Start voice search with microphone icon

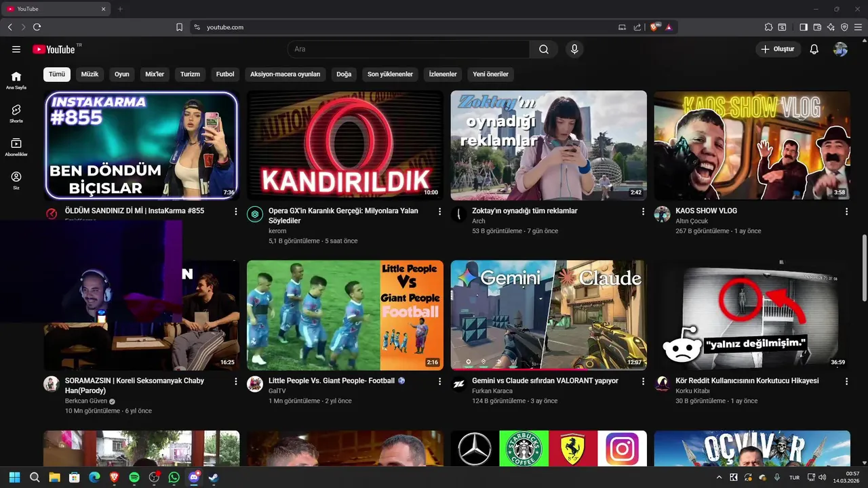coord(574,49)
